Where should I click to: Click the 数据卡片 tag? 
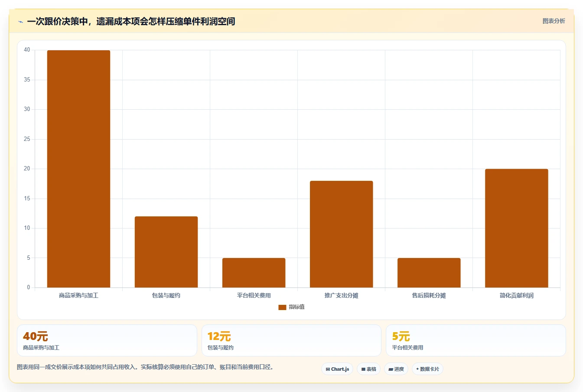click(427, 369)
